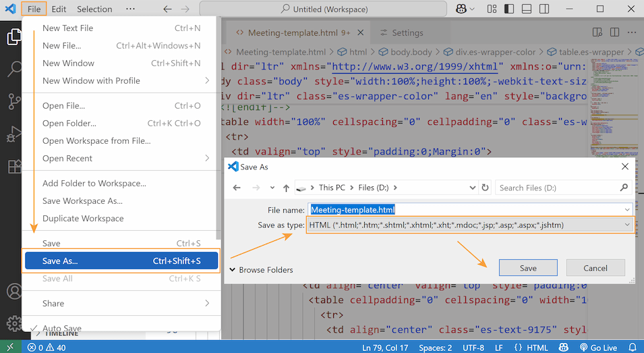Image resolution: width=644 pixels, height=353 pixels.
Task: Refresh the Save As folder view
Action: [x=485, y=188]
